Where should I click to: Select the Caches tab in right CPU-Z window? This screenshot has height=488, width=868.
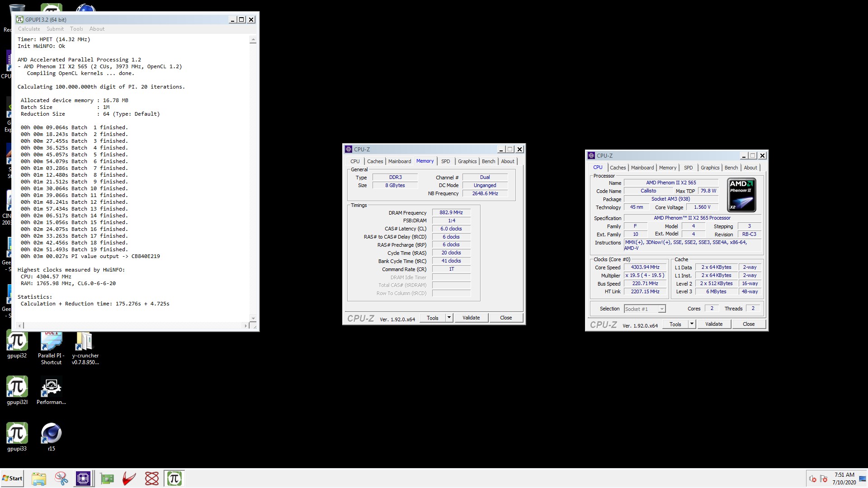coord(618,168)
